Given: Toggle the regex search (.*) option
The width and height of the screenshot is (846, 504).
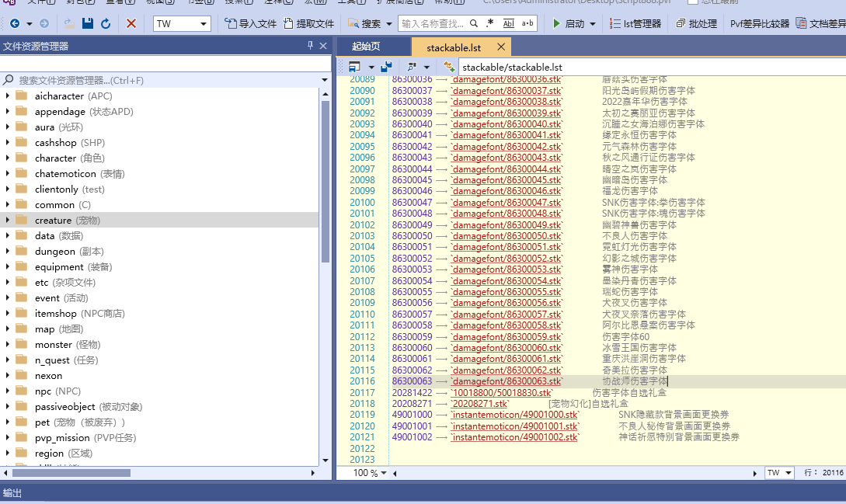Looking at the screenshot, I should pyautogui.click(x=491, y=23).
